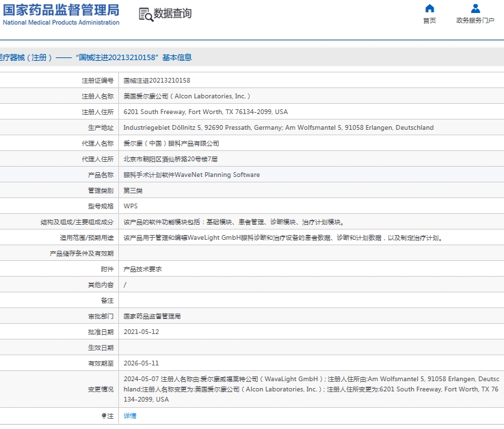Click the 首页 text label

429,20
